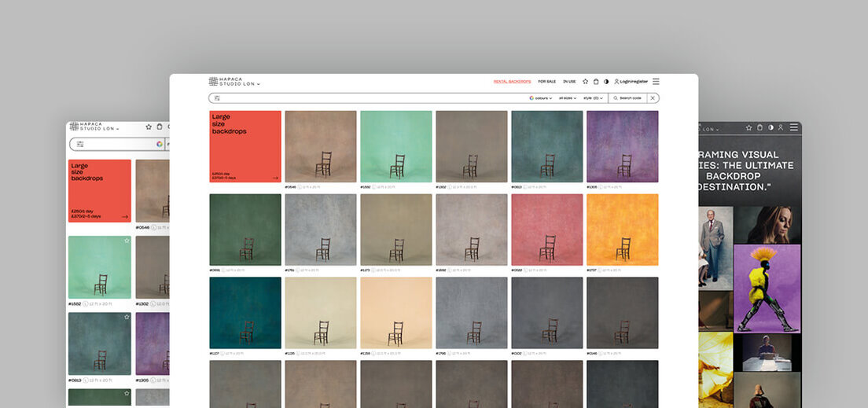Select the orange backdrop thumbnail

coord(622,230)
